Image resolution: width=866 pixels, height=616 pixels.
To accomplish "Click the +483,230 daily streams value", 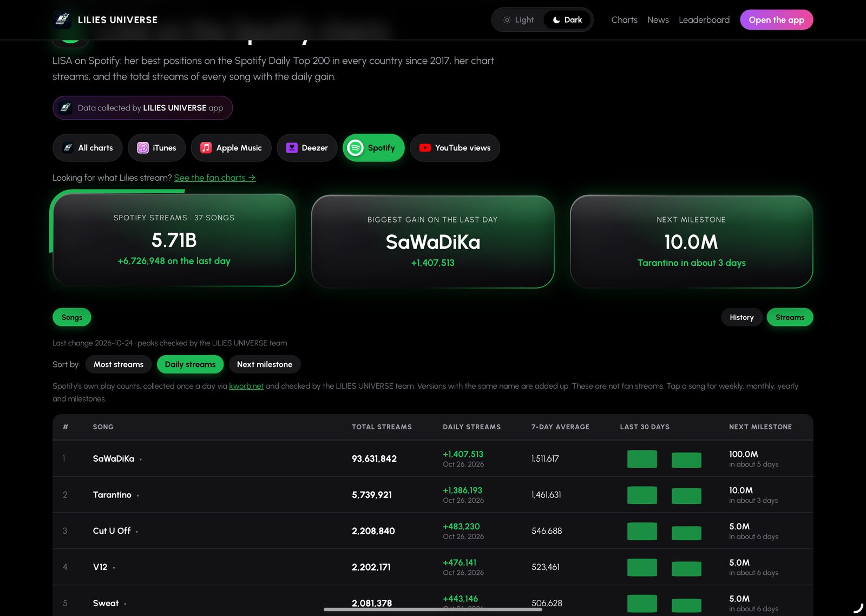I will [x=461, y=527].
